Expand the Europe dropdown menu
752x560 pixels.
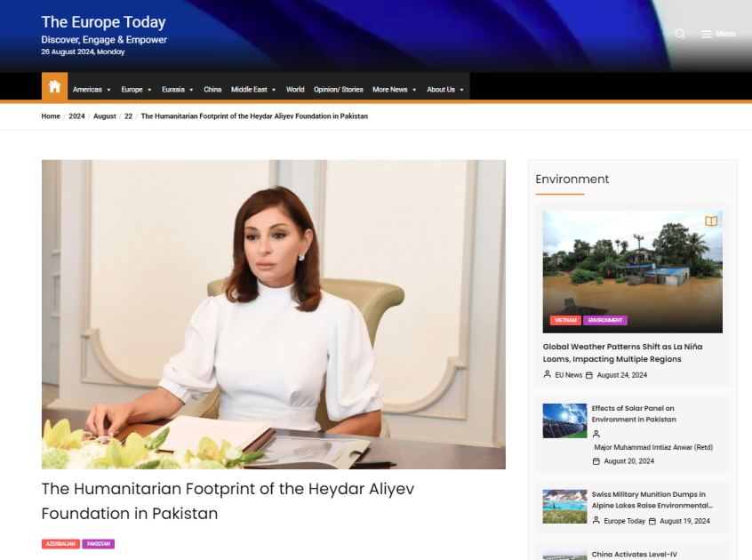tap(136, 90)
